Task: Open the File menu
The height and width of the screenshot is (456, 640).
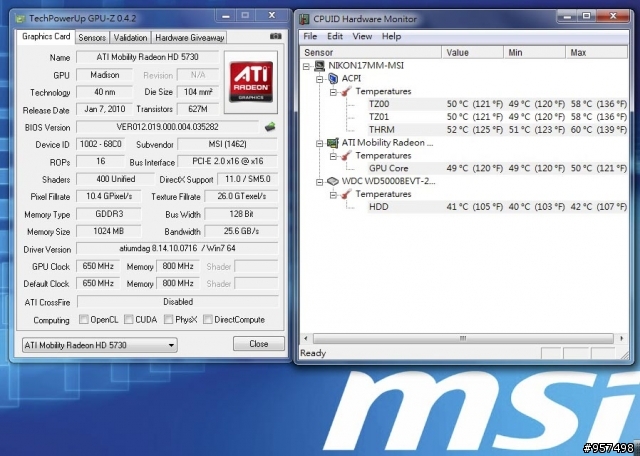Action: coord(310,36)
